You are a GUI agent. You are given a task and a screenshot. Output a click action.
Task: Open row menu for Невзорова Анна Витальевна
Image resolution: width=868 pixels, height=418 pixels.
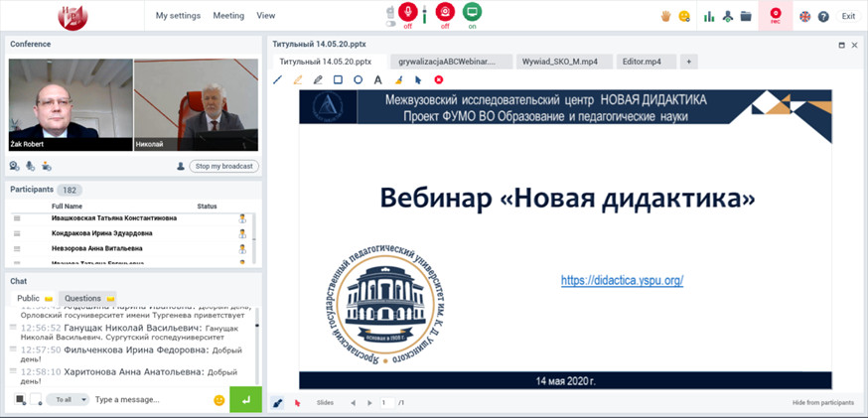(17, 248)
